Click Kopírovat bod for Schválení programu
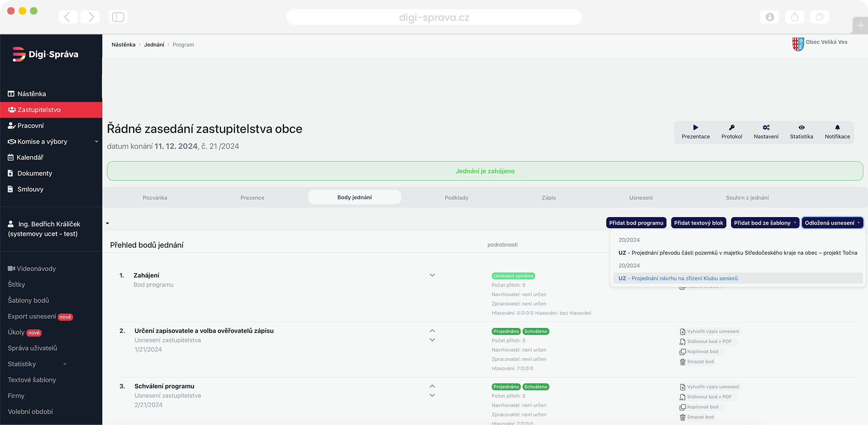Screen dimensions: 868x425 [702, 407]
